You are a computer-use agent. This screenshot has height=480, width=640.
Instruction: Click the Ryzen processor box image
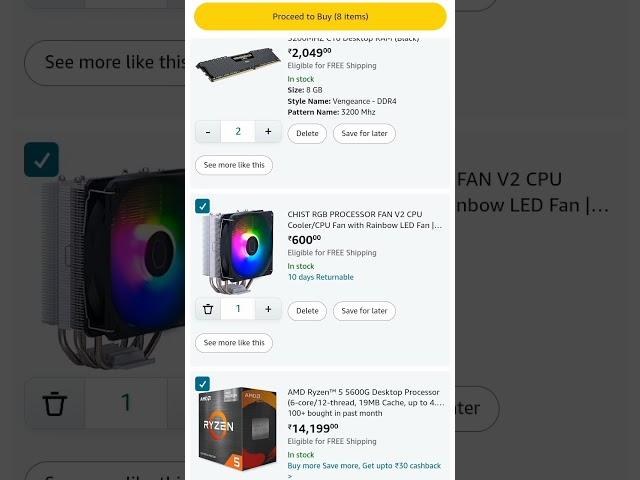coord(238,429)
